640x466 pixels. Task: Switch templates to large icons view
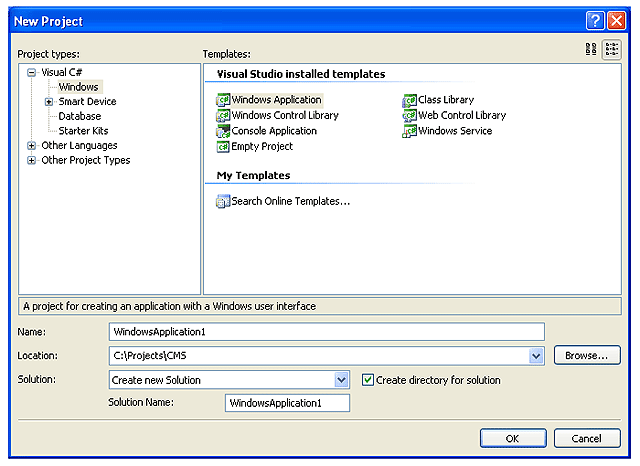point(591,49)
